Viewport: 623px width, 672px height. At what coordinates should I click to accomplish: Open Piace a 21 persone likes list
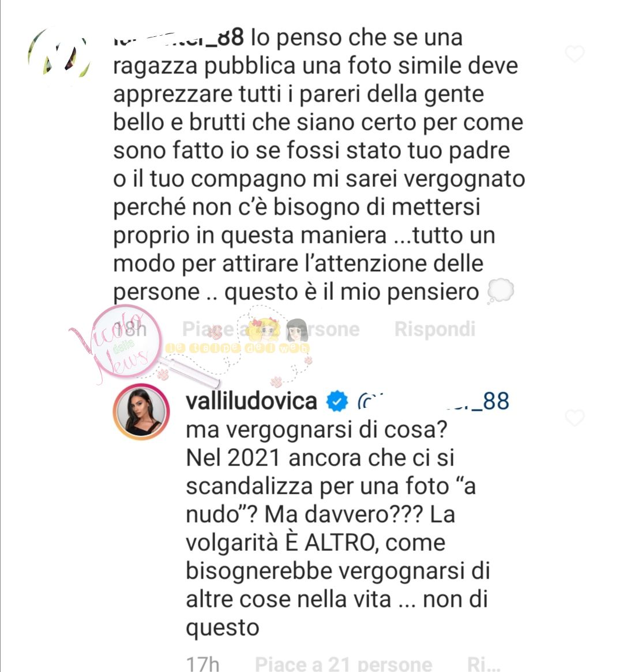[x=343, y=663]
